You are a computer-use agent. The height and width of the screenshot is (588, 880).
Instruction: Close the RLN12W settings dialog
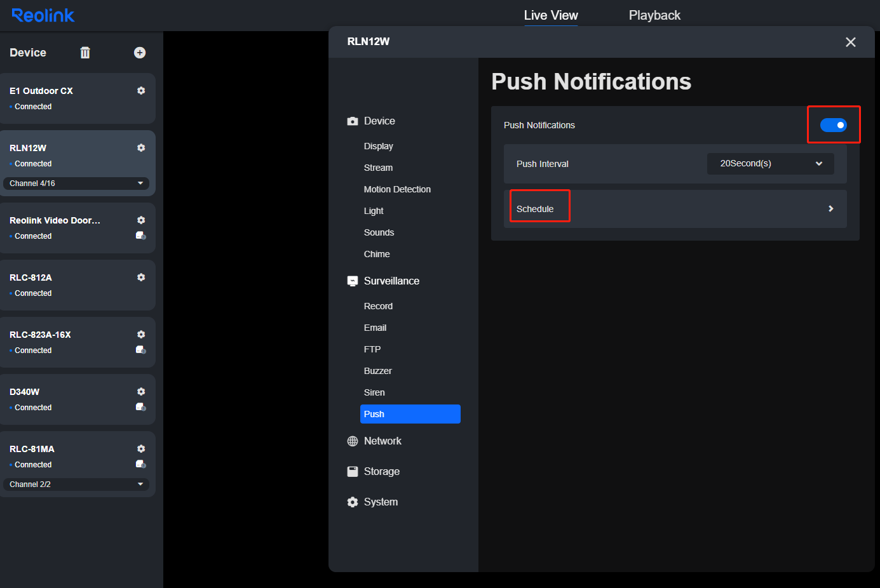(x=851, y=42)
